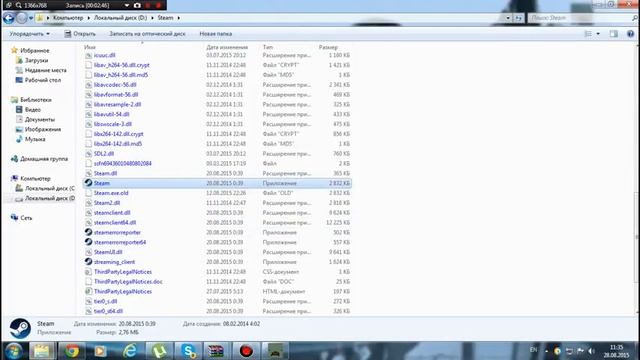Screen dimensions: 640x360
Task: Click the taskbar clock and date
Action: coord(616,351)
